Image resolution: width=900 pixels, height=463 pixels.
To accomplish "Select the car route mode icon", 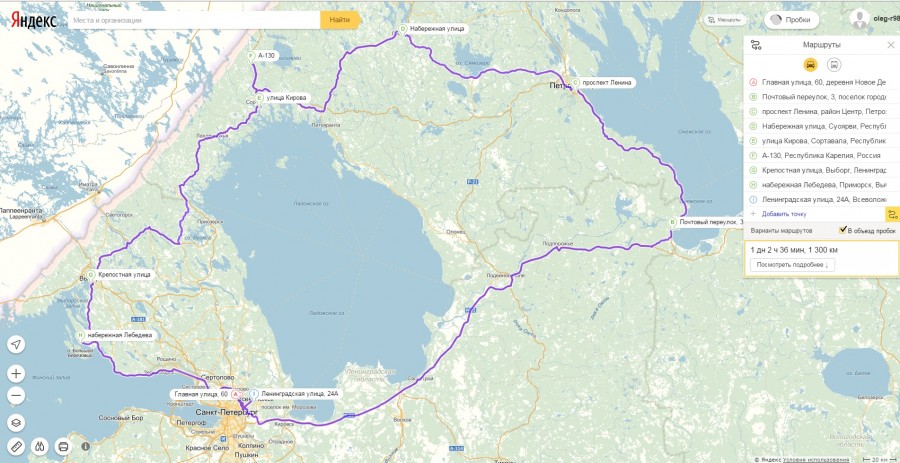I will coord(810,64).
